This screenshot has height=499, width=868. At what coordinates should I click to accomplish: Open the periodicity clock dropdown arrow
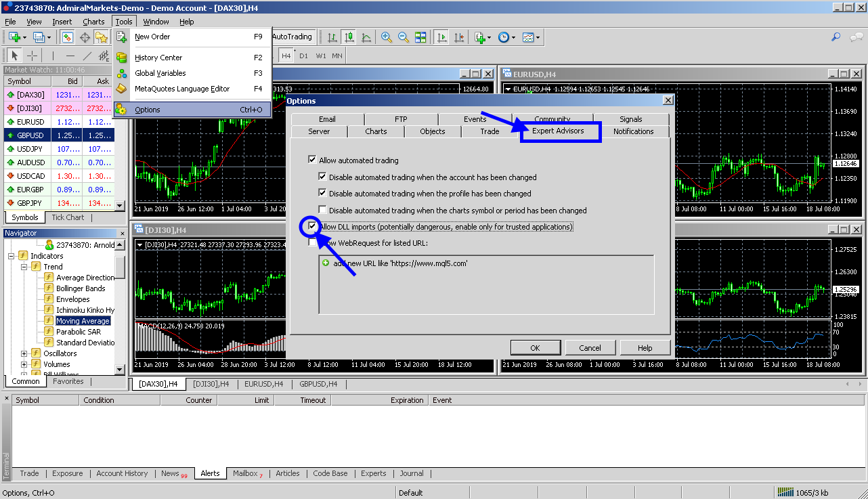point(513,37)
